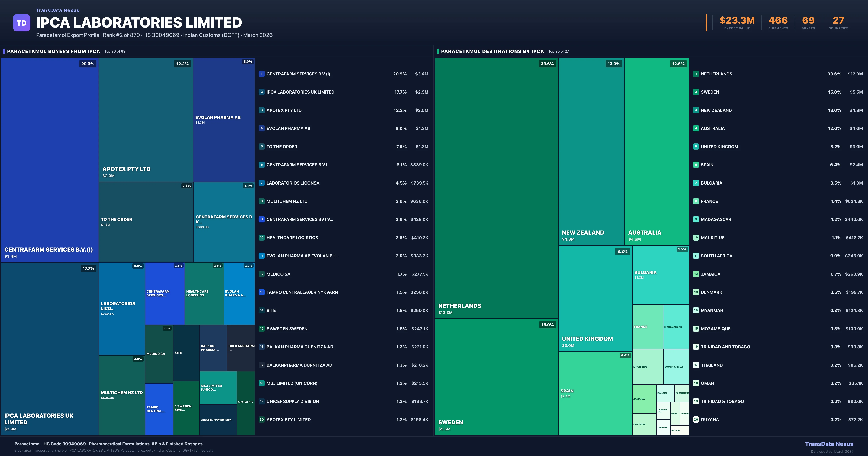The width and height of the screenshot is (868, 456).
Task: Click the BULGARIA treemap tile
Action: [660, 275]
